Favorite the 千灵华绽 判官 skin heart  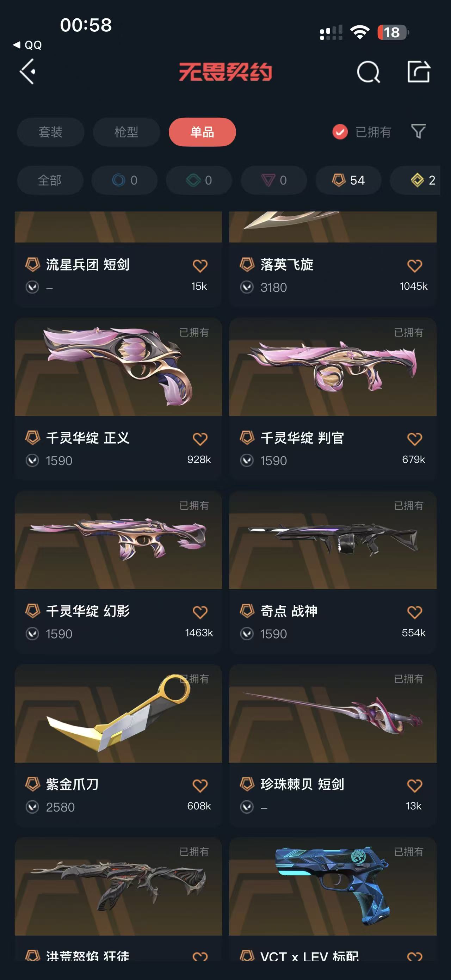(x=414, y=439)
